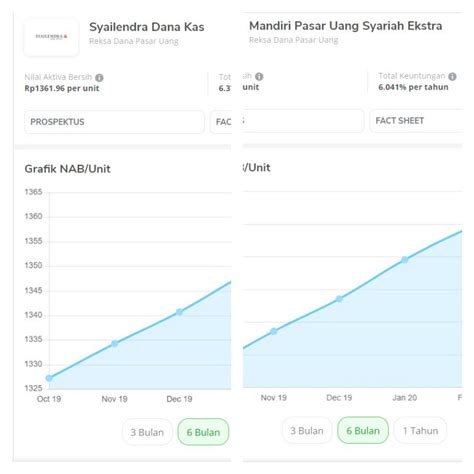This screenshot has width=474, height=474.
Task: Click the Dec 19 data point on Mandiri chart
Action: tap(339, 299)
